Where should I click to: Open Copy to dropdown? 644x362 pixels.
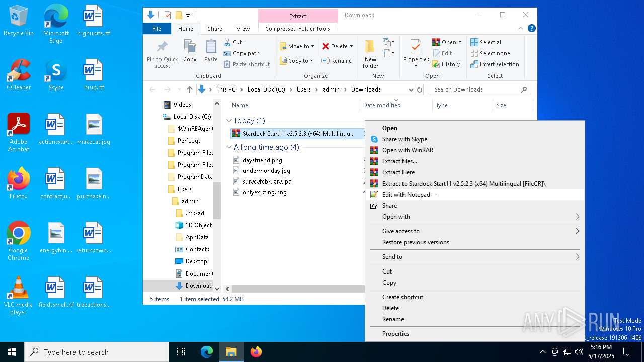point(297,61)
